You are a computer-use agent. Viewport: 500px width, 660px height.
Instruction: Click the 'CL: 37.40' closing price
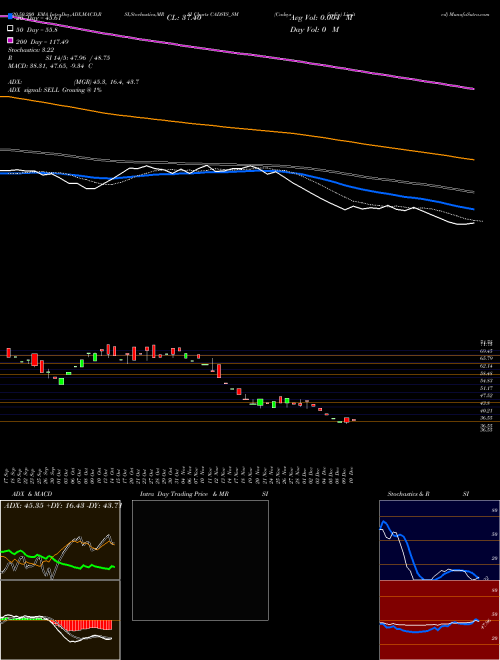[x=184, y=18]
